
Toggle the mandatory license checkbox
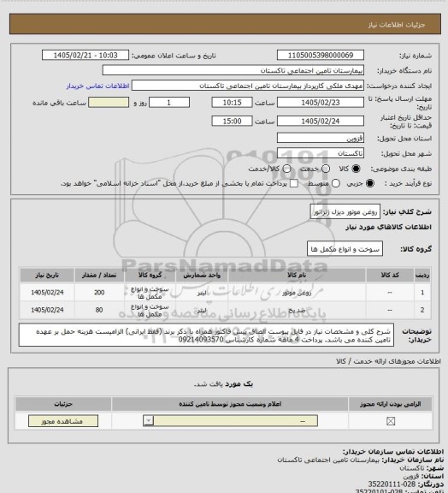coord(391,421)
